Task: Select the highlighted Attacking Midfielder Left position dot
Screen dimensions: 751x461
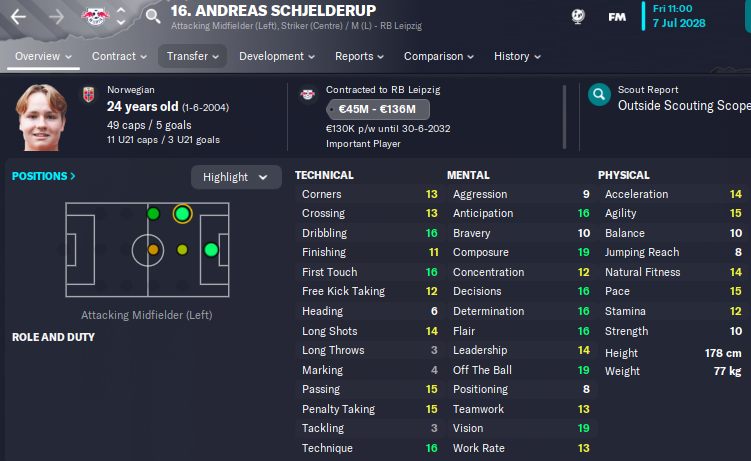Action: pyautogui.click(x=182, y=214)
